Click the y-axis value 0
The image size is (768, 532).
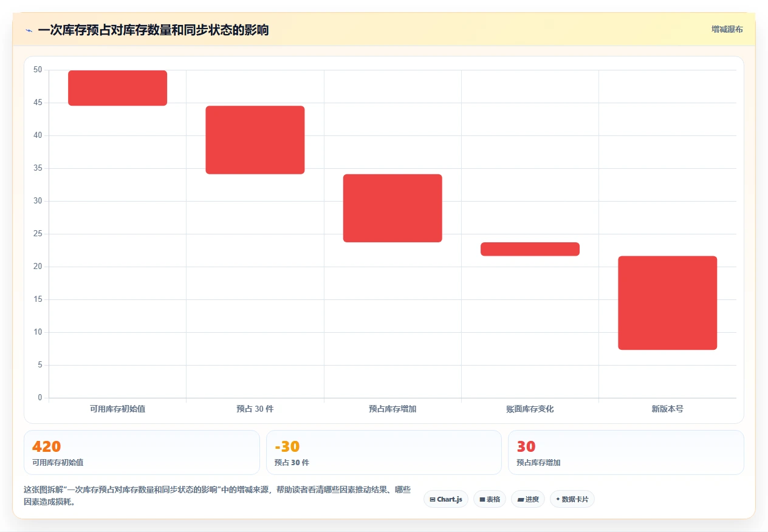click(x=40, y=398)
